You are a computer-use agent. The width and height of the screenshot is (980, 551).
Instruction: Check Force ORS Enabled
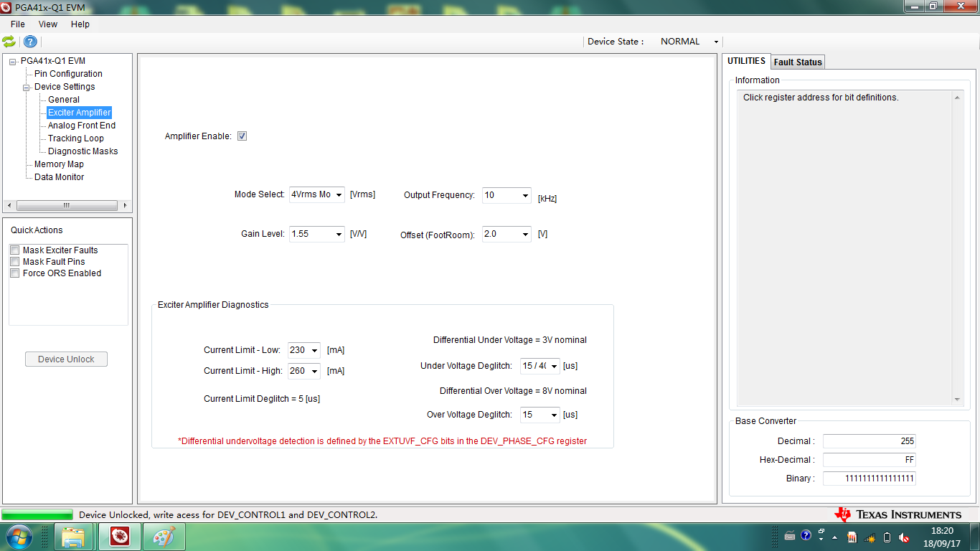tap(15, 273)
